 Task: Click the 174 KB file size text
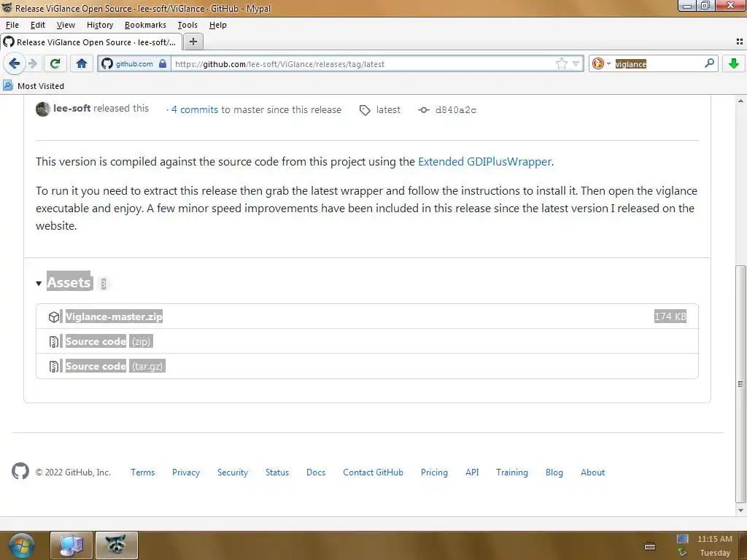(670, 316)
